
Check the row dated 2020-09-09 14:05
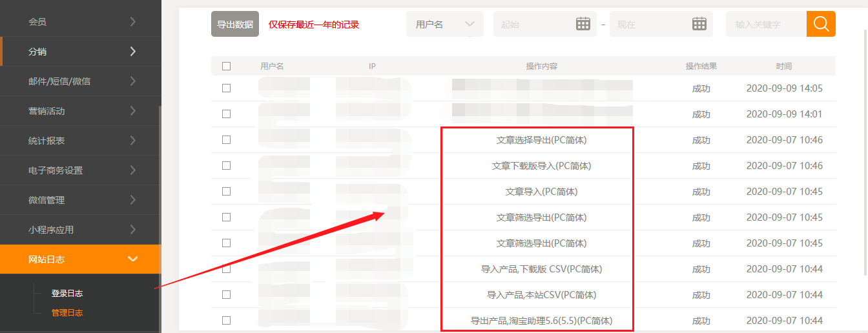[226, 88]
